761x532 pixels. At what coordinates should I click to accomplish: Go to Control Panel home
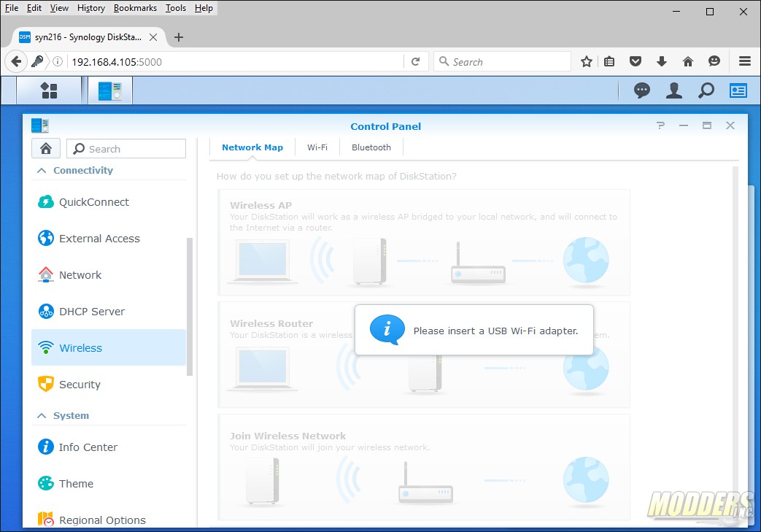click(46, 149)
